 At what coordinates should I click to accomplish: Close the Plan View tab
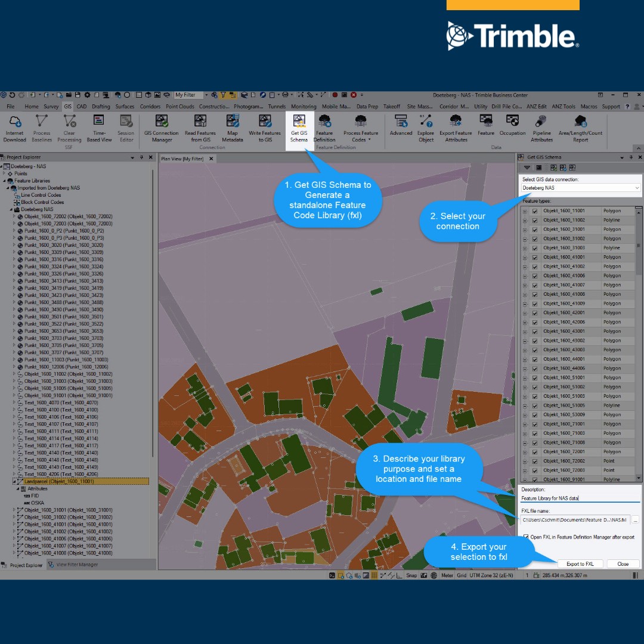coord(211,159)
